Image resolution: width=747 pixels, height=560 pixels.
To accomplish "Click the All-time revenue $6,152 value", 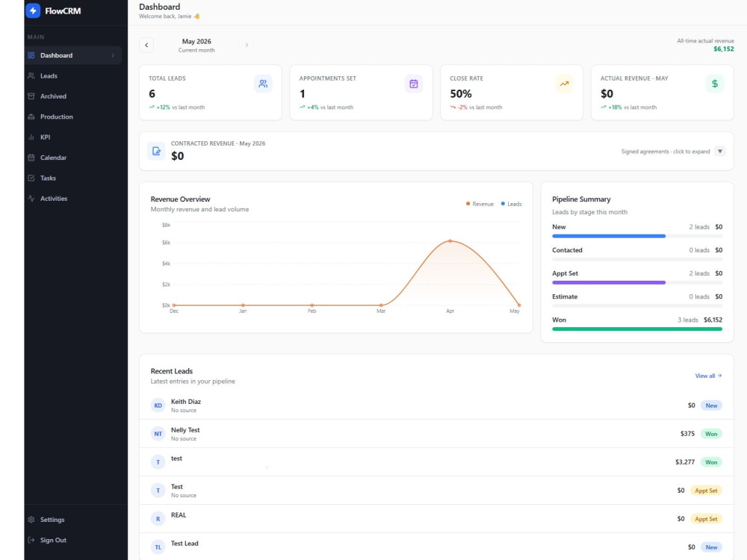I will click(724, 49).
